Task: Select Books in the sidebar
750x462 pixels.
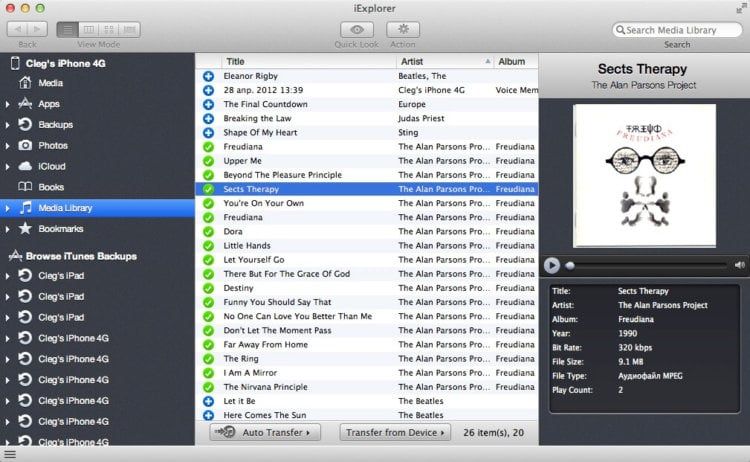Action: pyautogui.click(x=51, y=187)
